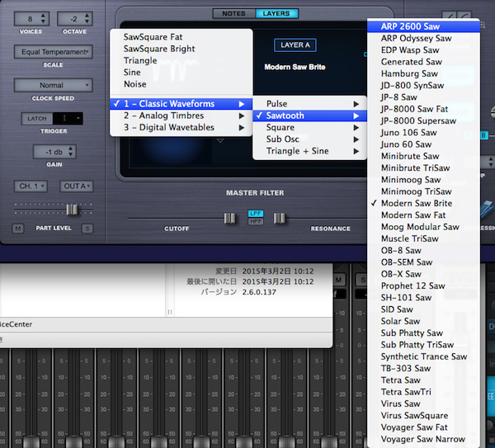Click the octave stepper arrows
Screen dimensions: 495x448
pos(87,18)
